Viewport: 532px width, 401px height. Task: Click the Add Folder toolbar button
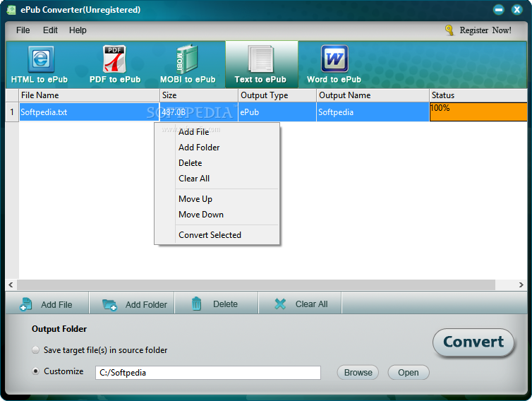click(133, 304)
